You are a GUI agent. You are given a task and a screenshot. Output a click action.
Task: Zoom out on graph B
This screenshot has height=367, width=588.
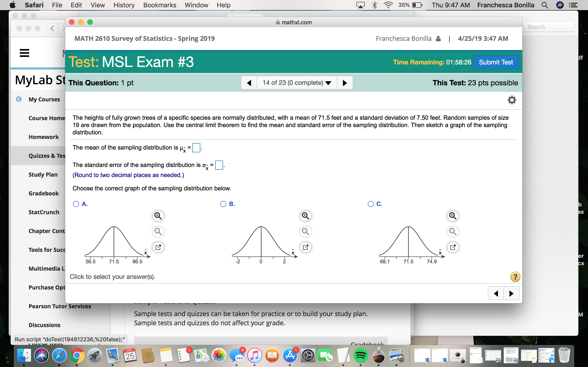click(x=305, y=231)
